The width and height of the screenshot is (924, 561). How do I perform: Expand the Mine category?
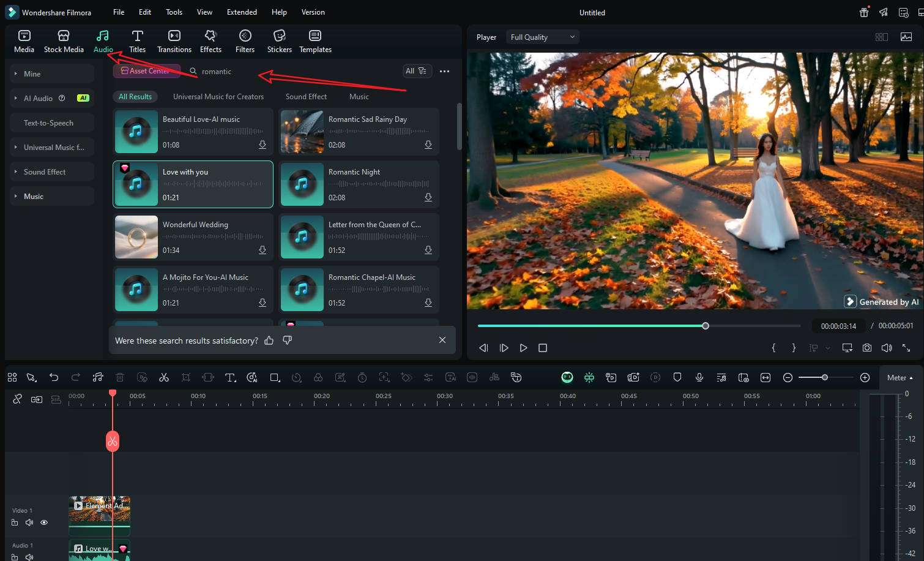(52, 73)
